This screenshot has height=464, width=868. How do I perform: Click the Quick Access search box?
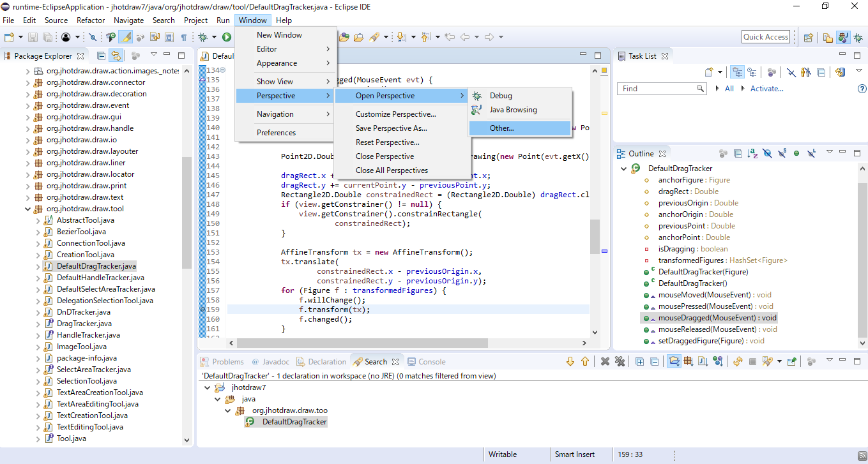tap(766, 37)
